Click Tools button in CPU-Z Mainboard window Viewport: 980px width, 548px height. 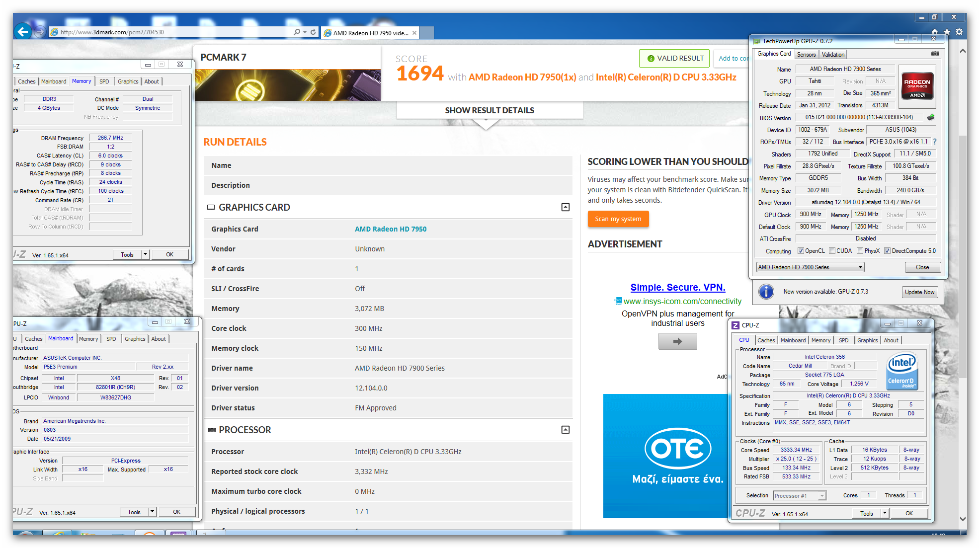pos(134,512)
